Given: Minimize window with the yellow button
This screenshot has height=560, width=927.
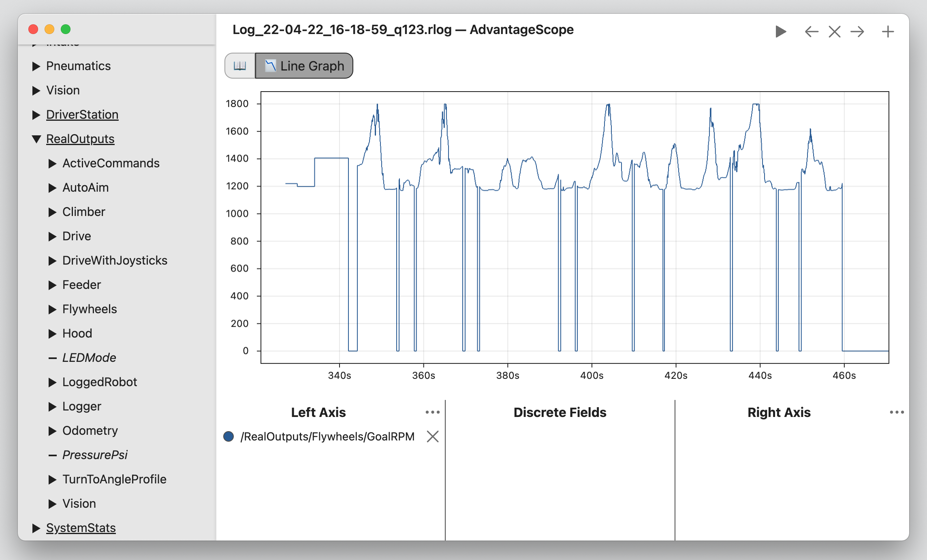Looking at the screenshot, I should click(49, 29).
